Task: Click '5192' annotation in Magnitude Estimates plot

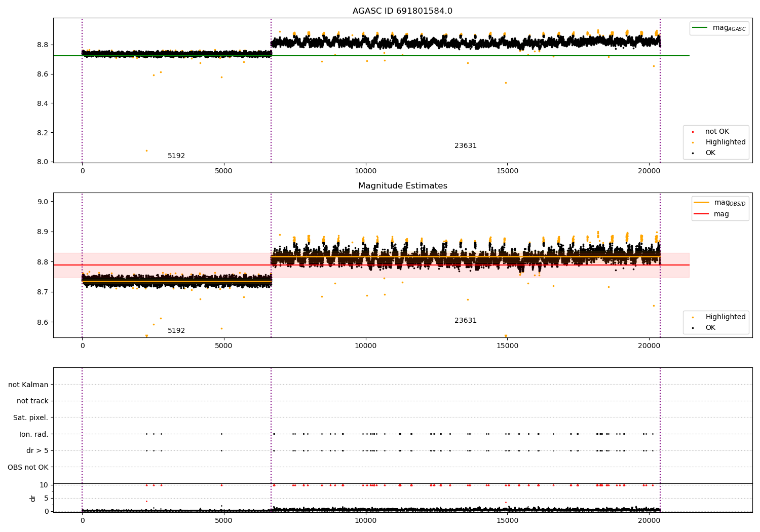Action: pyautogui.click(x=176, y=331)
